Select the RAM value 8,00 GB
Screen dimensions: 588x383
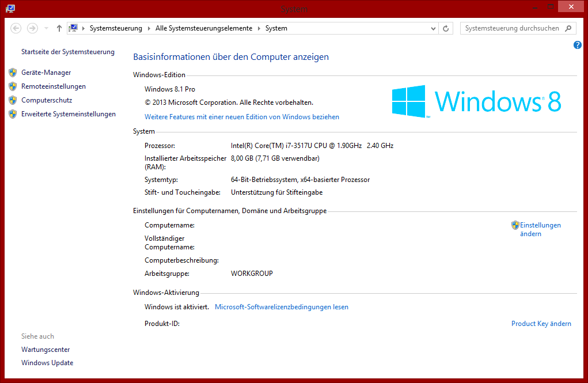[x=275, y=158]
